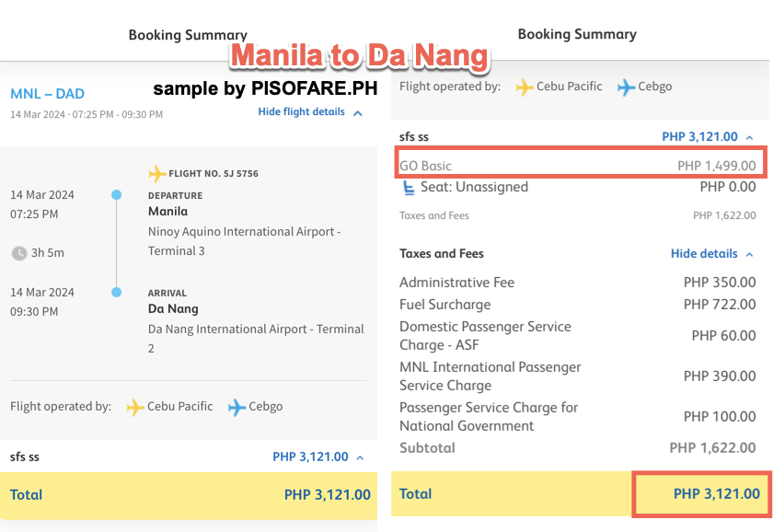Click the GO Basic fare row
The width and height of the screenshot is (773, 532).
[578, 167]
